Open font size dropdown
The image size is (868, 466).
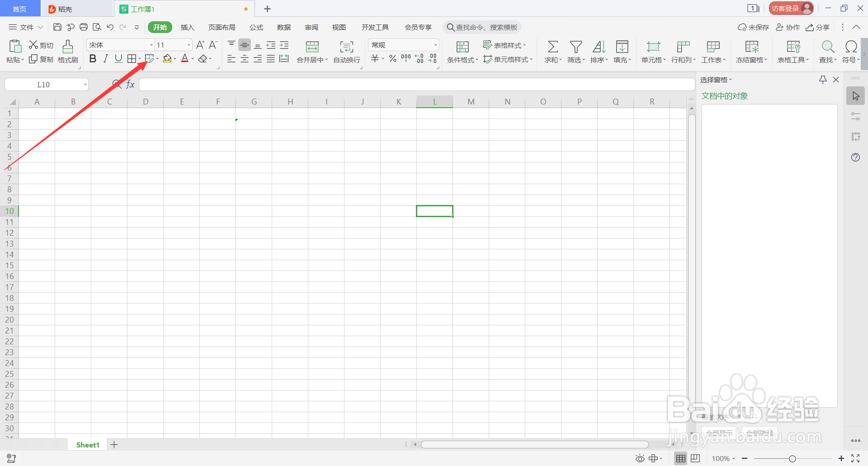189,45
